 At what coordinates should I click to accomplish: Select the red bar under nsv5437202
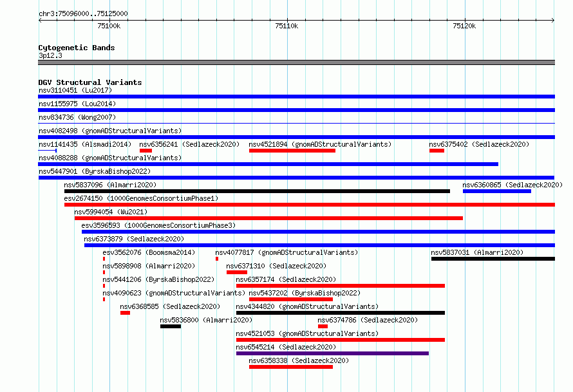click(291, 299)
